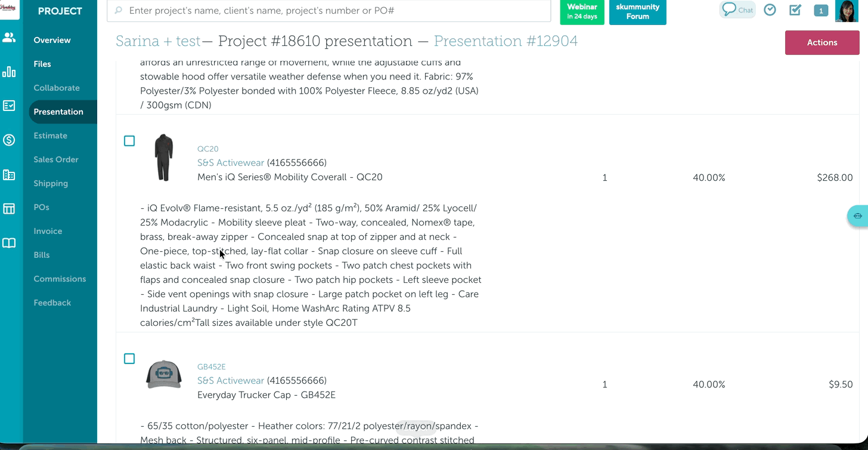Open the Sarina + test client link
868x450 pixels.
point(158,41)
